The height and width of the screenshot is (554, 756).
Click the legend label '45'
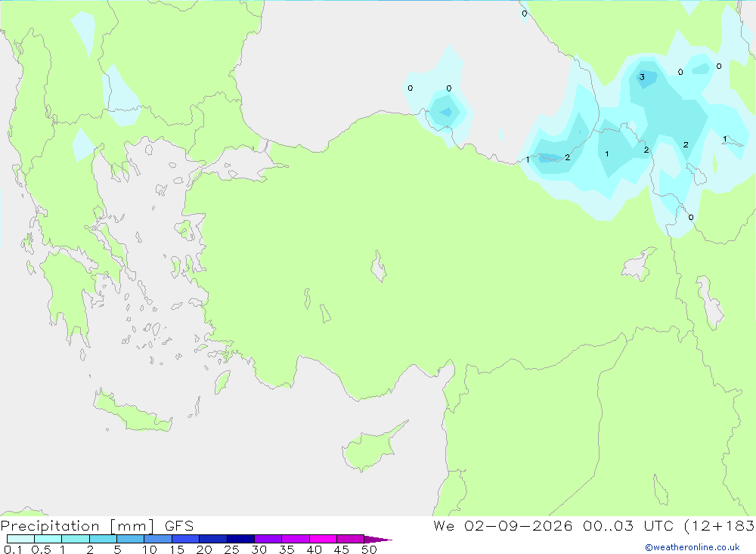[x=342, y=549]
